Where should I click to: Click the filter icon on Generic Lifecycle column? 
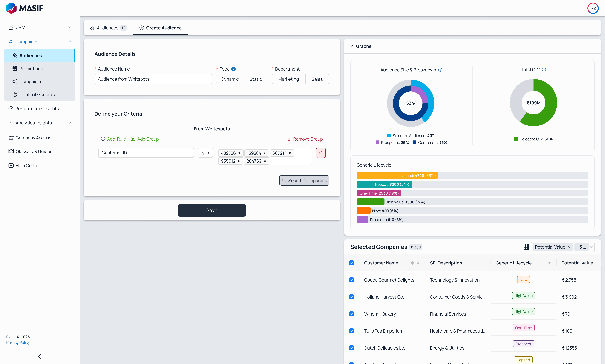(x=549, y=263)
